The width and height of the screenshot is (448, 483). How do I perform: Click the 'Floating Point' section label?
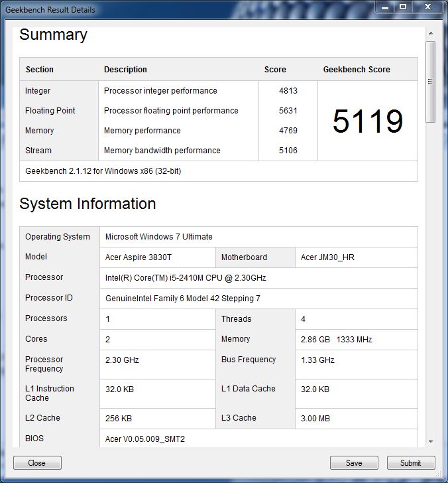coord(50,111)
